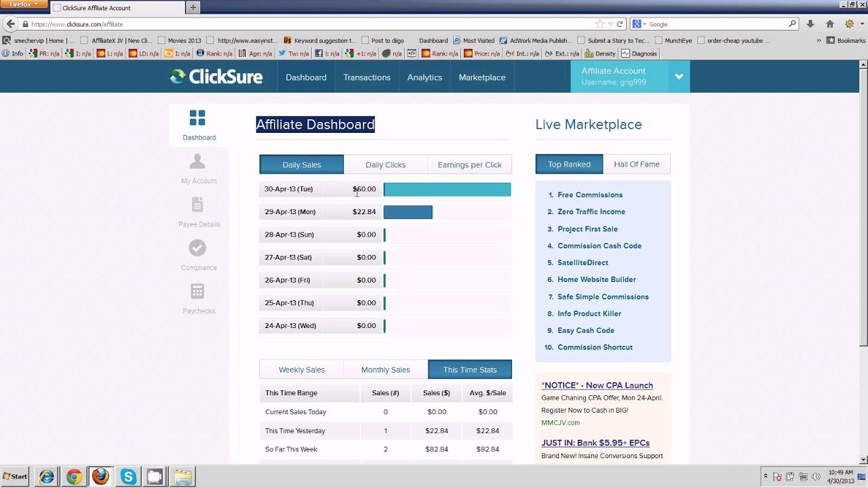
Task: Open Skype from the taskbar
Action: [128, 476]
